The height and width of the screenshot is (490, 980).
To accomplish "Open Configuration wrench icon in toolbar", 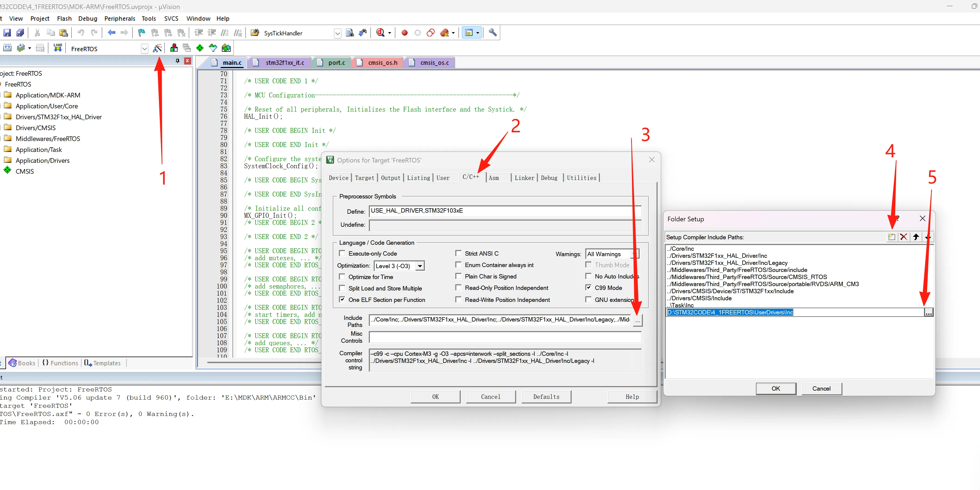I will (492, 33).
